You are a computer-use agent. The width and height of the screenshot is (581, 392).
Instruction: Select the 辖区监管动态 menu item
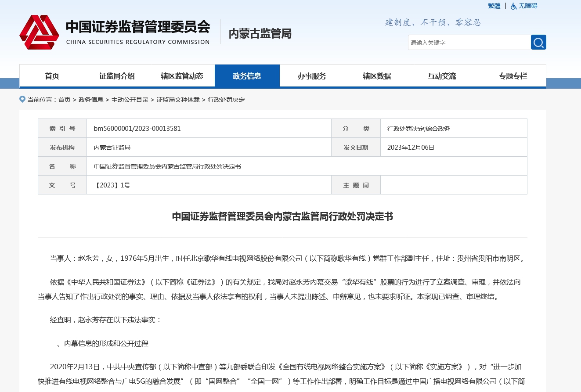[182, 76]
